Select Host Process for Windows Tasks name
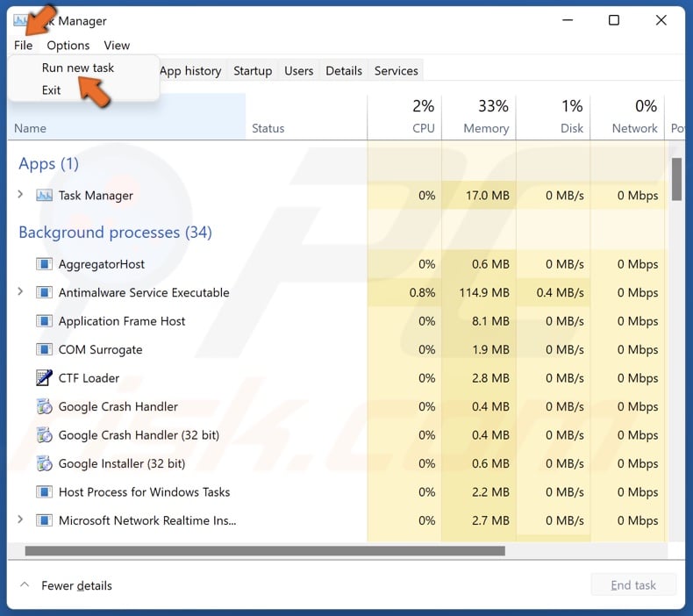 click(144, 492)
